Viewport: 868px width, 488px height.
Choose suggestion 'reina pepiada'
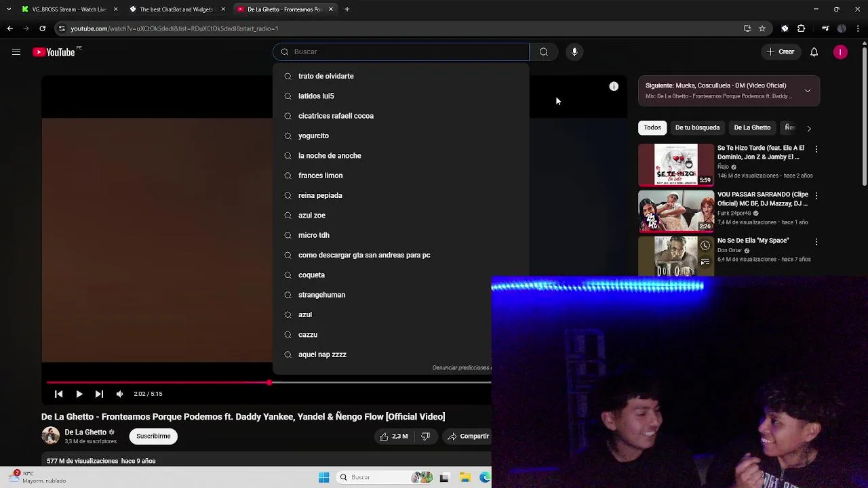tap(401, 195)
